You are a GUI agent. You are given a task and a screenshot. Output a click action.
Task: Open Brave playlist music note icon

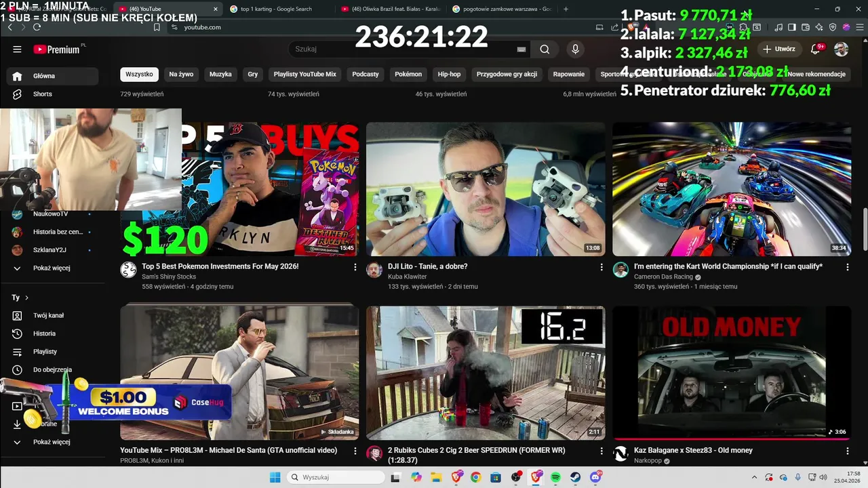click(779, 27)
